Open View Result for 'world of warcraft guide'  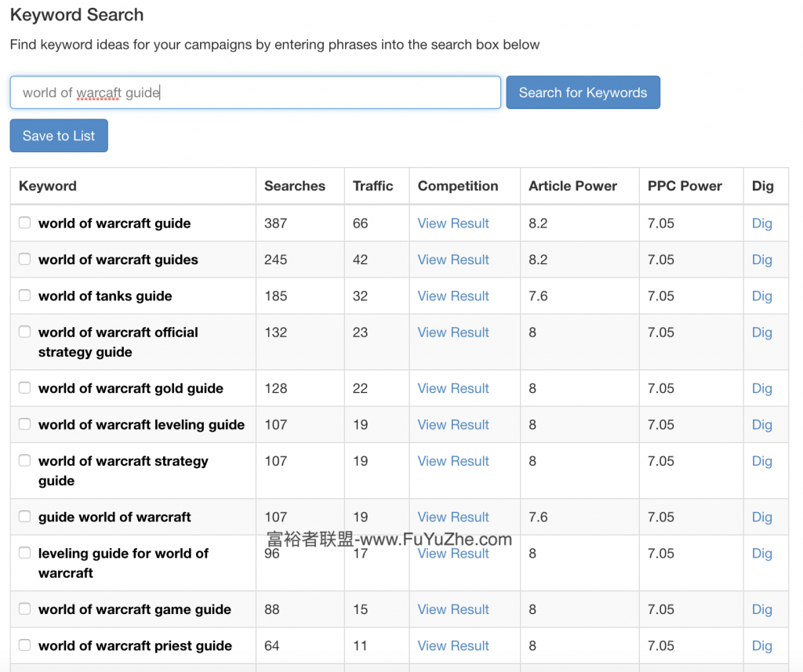pyautogui.click(x=453, y=223)
